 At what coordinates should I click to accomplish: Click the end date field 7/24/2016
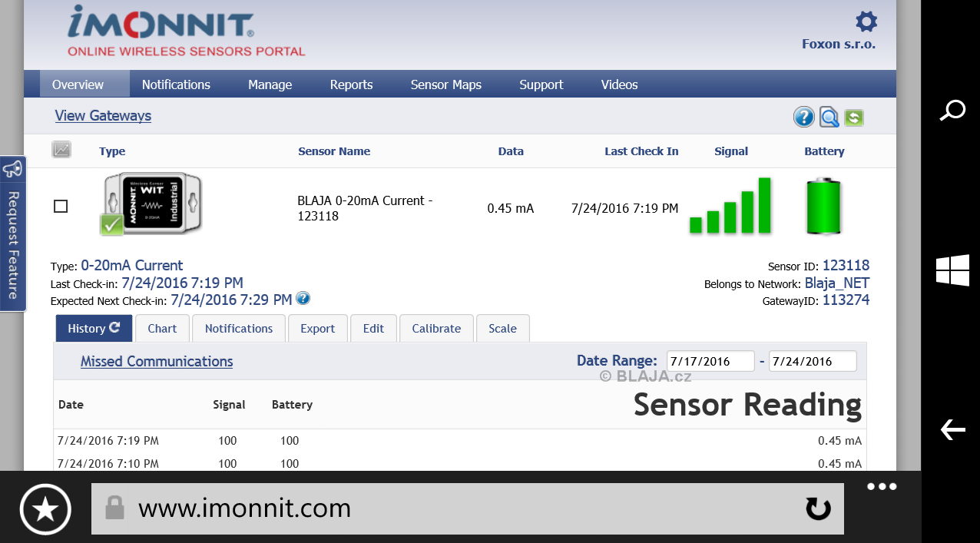pyautogui.click(x=813, y=361)
